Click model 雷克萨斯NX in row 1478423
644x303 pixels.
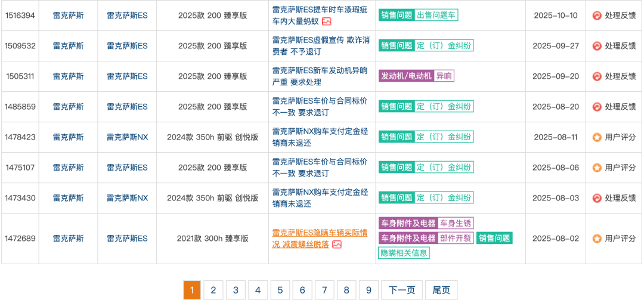(x=127, y=137)
